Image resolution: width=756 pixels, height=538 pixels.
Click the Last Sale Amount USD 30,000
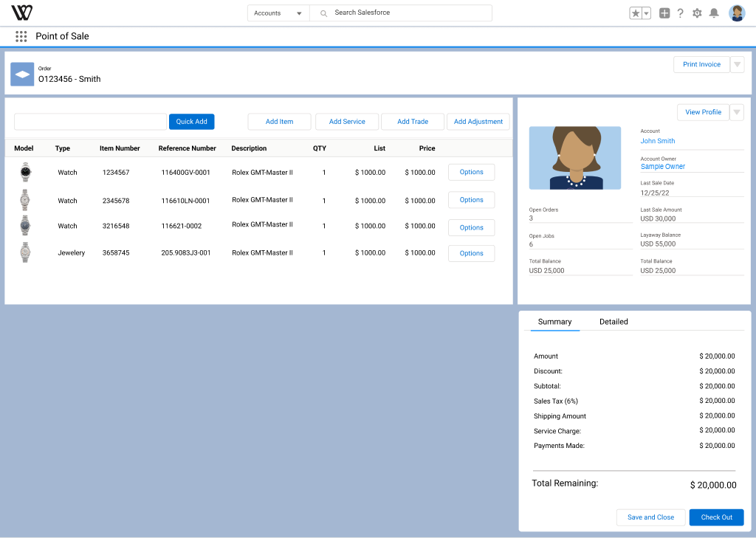(x=658, y=219)
